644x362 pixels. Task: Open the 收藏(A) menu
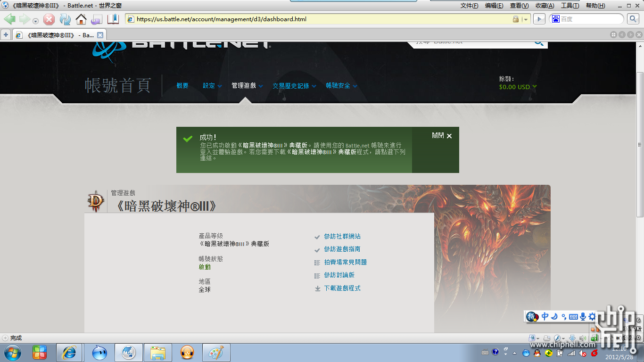[545, 6]
